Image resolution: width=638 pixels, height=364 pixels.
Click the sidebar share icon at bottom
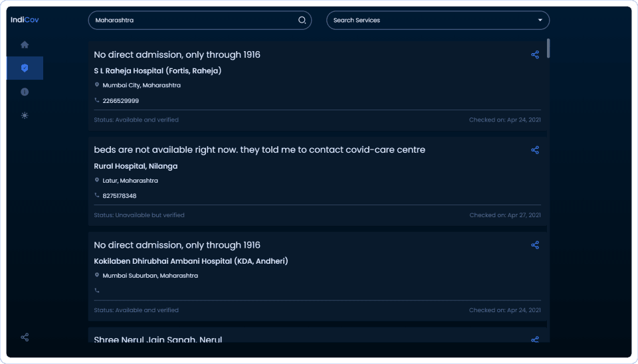click(x=25, y=337)
